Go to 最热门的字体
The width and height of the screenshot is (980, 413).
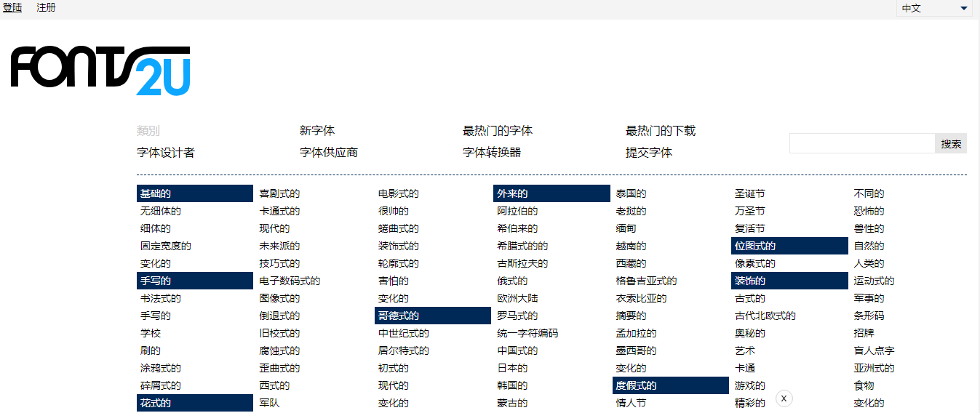pyautogui.click(x=498, y=131)
